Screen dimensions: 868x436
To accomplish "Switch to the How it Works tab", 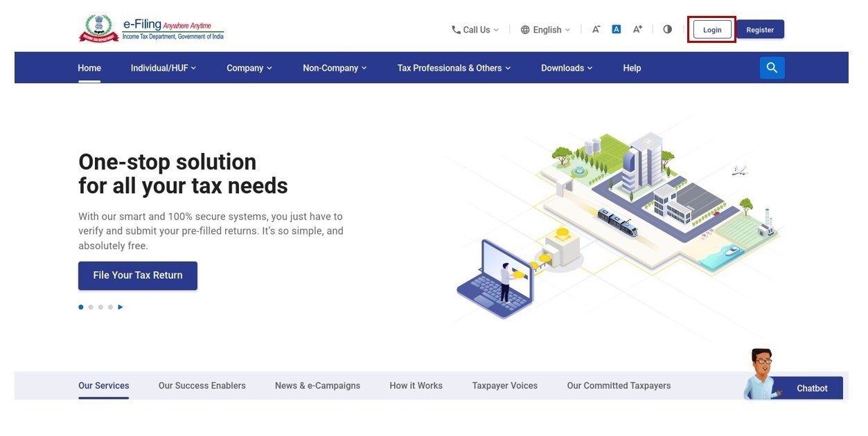I will [x=416, y=385].
